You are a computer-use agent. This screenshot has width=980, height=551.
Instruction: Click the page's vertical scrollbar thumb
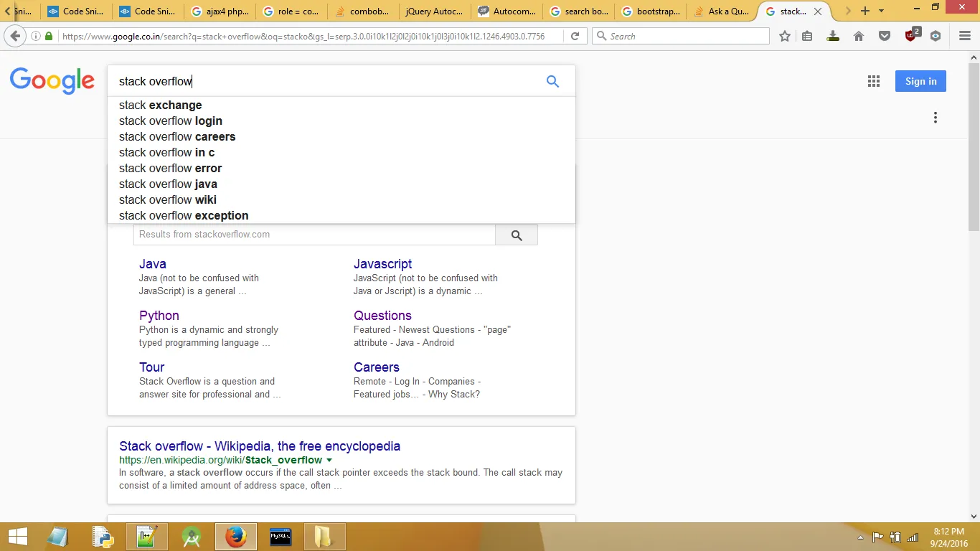974,147
